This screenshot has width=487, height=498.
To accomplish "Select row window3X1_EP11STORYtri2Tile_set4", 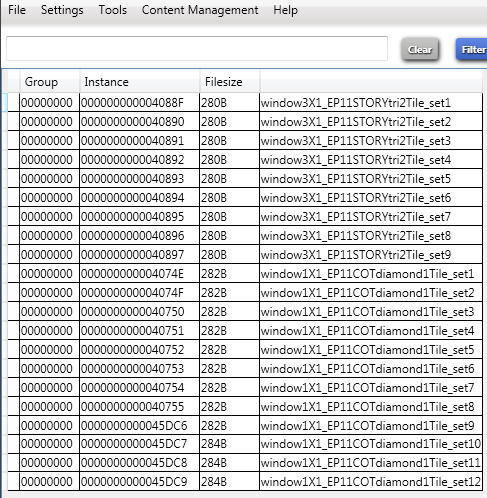I will coord(245,160).
